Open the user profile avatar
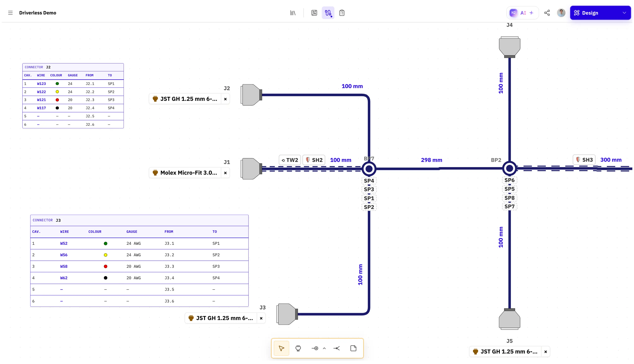Image resolution: width=634 pixels, height=364 pixels. tap(561, 13)
